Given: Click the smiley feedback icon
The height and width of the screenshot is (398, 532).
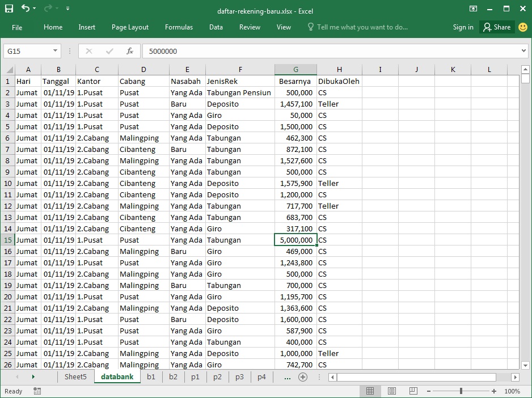Looking at the screenshot, I should click(x=522, y=27).
